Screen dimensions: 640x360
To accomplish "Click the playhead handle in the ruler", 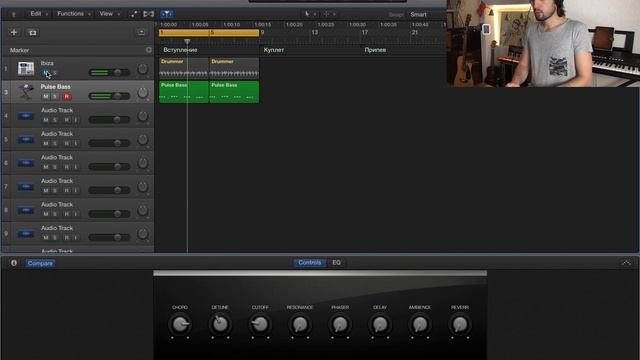I will point(187,41).
